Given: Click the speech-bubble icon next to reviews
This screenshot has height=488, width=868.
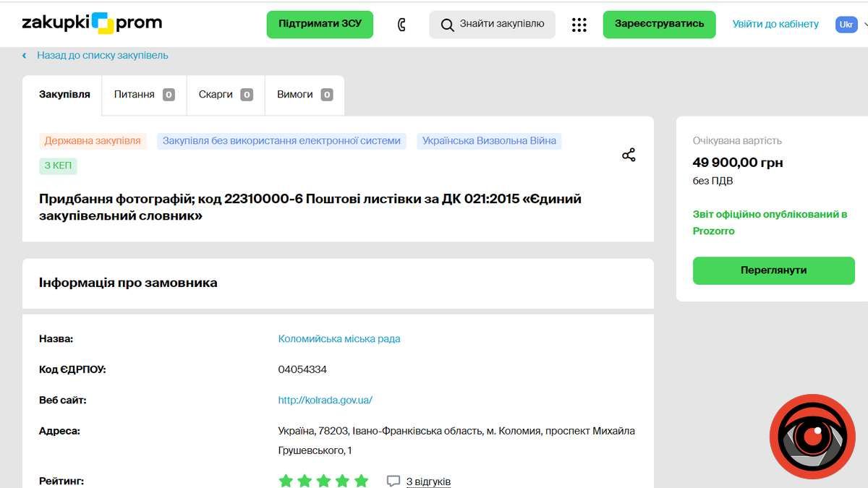Looking at the screenshot, I should coord(393,480).
